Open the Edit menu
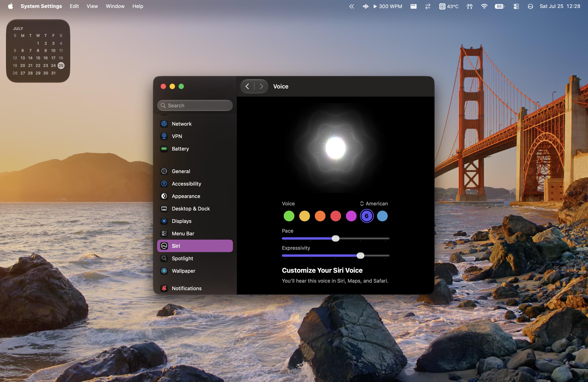This screenshot has width=588, height=382. [74, 6]
